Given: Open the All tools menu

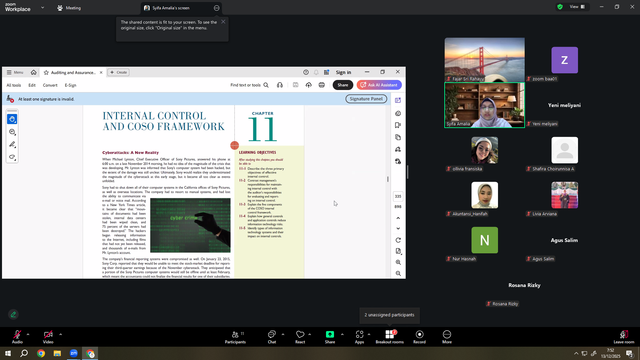Looking at the screenshot, I should point(13,85).
